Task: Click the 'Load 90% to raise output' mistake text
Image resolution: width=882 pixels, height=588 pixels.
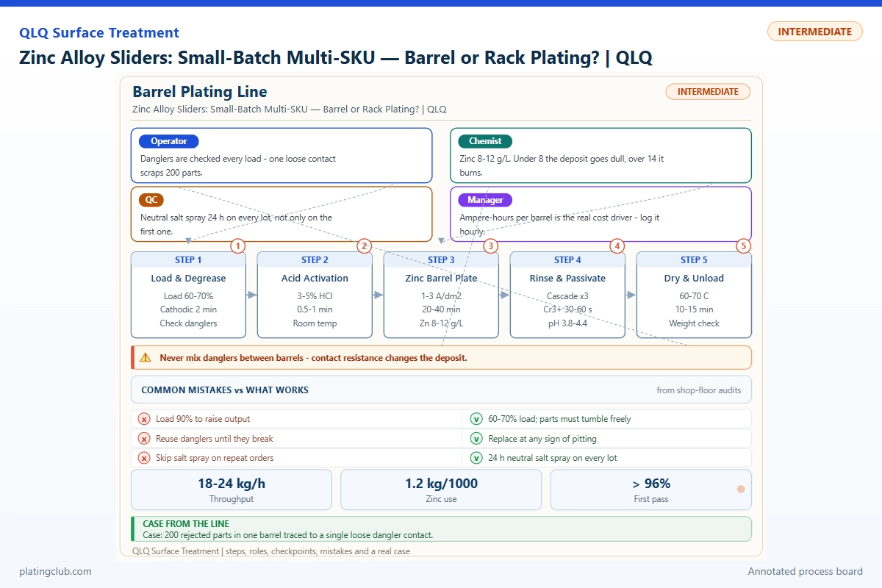Action: pos(203,419)
